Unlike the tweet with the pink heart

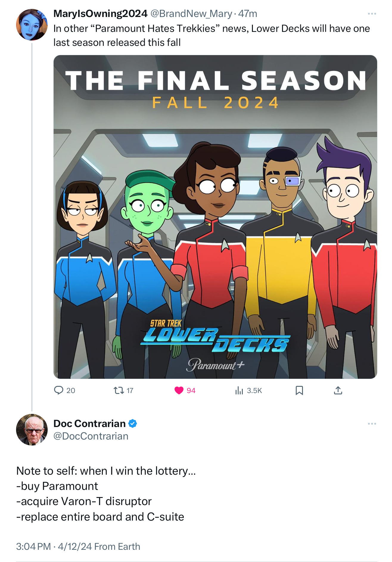tap(179, 390)
